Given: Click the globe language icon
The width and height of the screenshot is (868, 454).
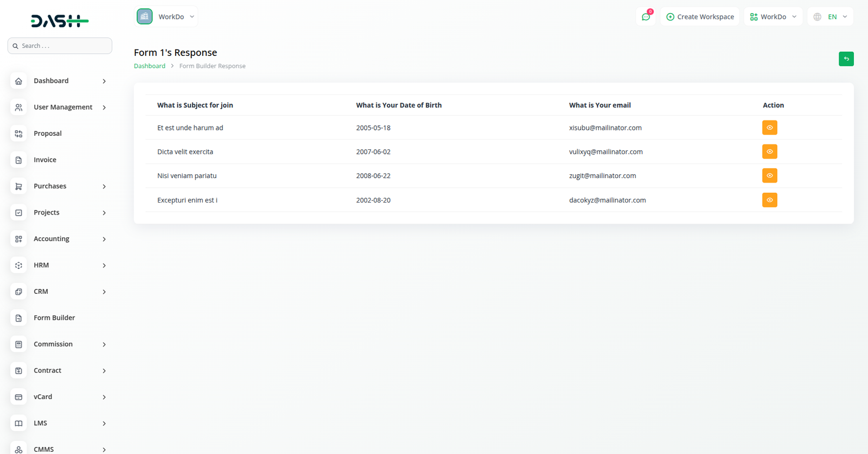Looking at the screenshot, I should (x=817, y=17).
